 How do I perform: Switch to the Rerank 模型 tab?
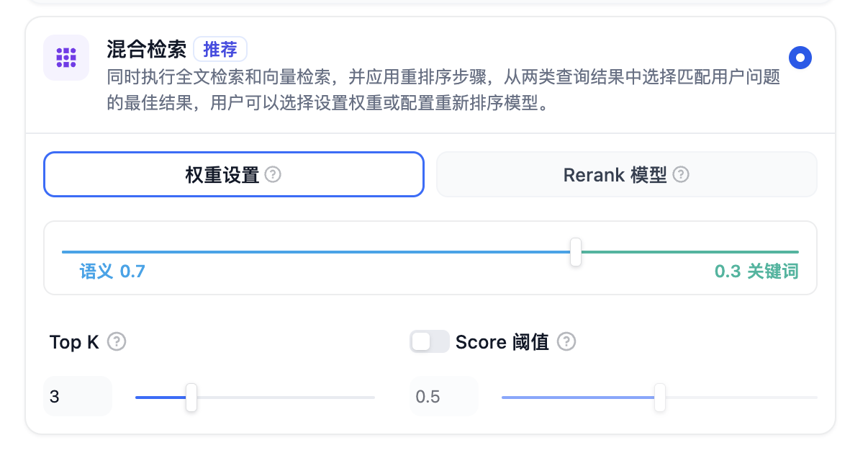click(626, 174)
